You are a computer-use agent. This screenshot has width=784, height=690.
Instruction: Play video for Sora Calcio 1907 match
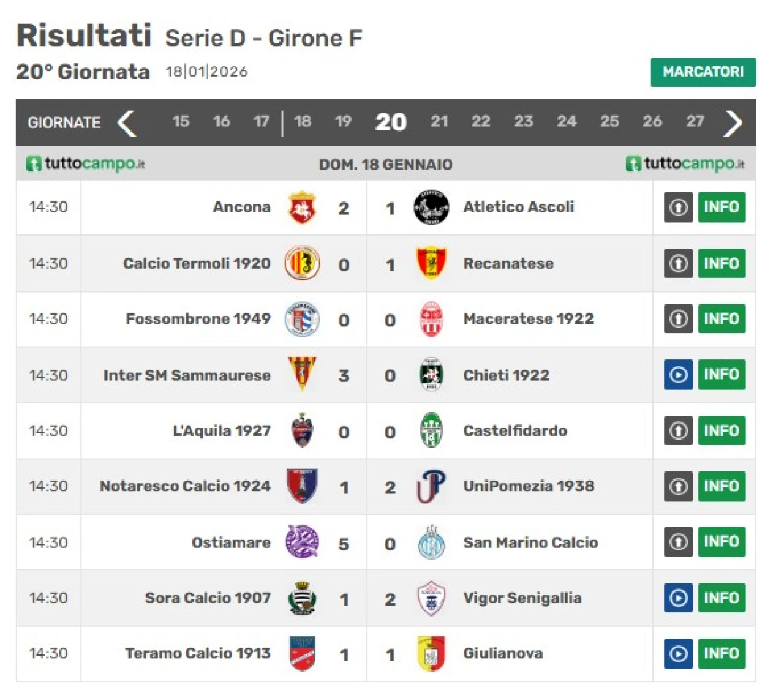click(678, 598)
